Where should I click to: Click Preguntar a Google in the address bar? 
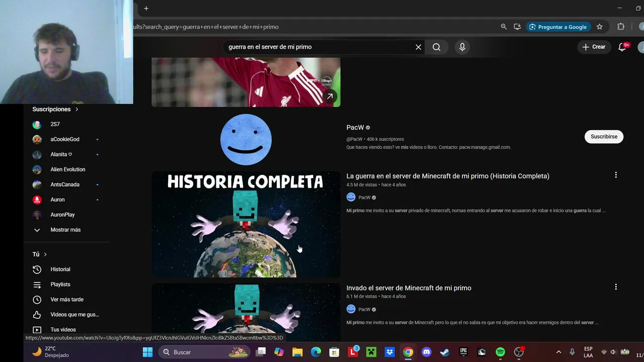[x=558, y=27]
